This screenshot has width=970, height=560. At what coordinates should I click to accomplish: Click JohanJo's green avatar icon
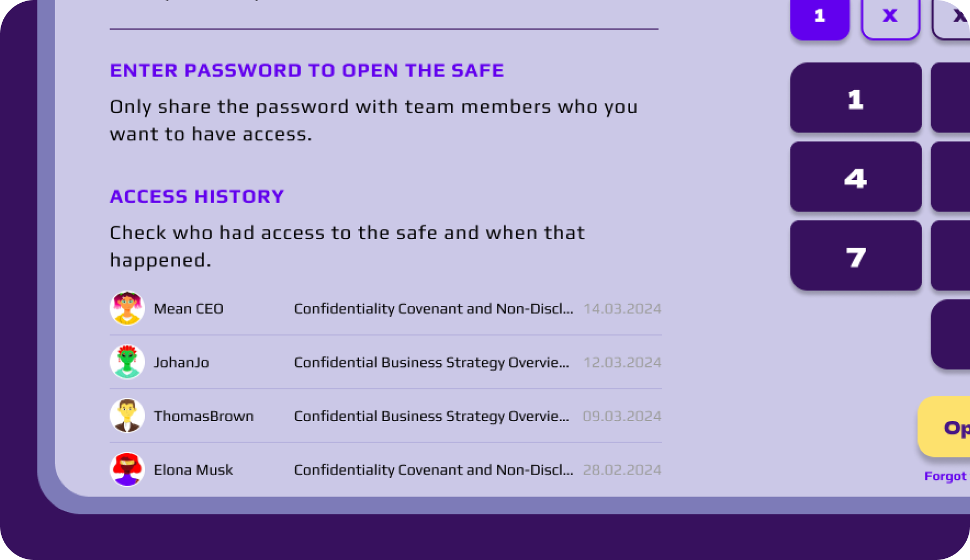pyautogui.click(x=127, y=362)
